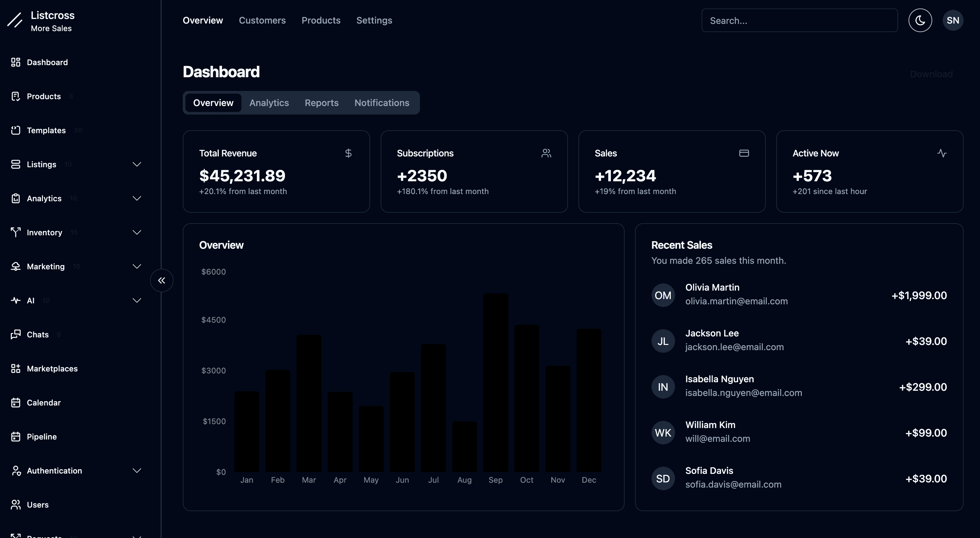Open the AI section dropdown arrow
Image resolution: width=980 pixels, height=538 pixels.
137,300
